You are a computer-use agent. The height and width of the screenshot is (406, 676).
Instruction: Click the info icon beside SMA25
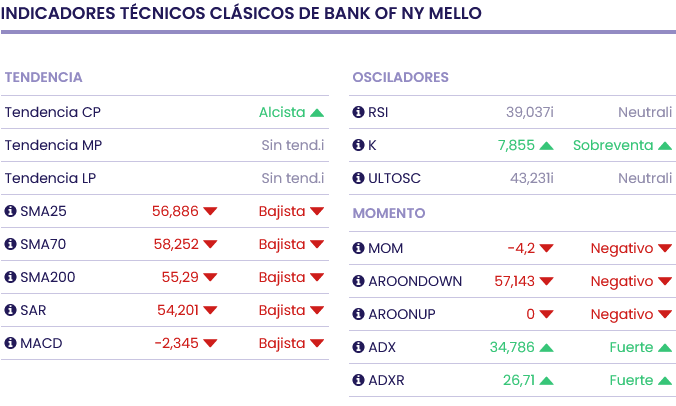(11, 211)
